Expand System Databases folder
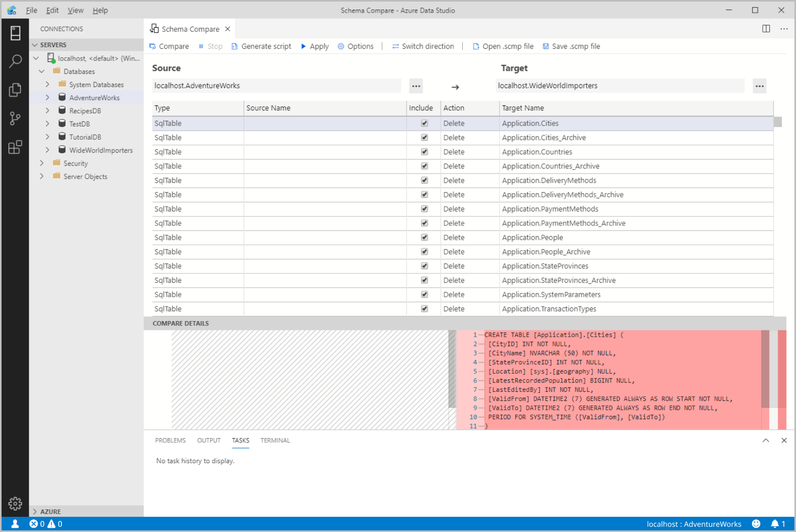The image size is (796, 532). pos(47,84)
